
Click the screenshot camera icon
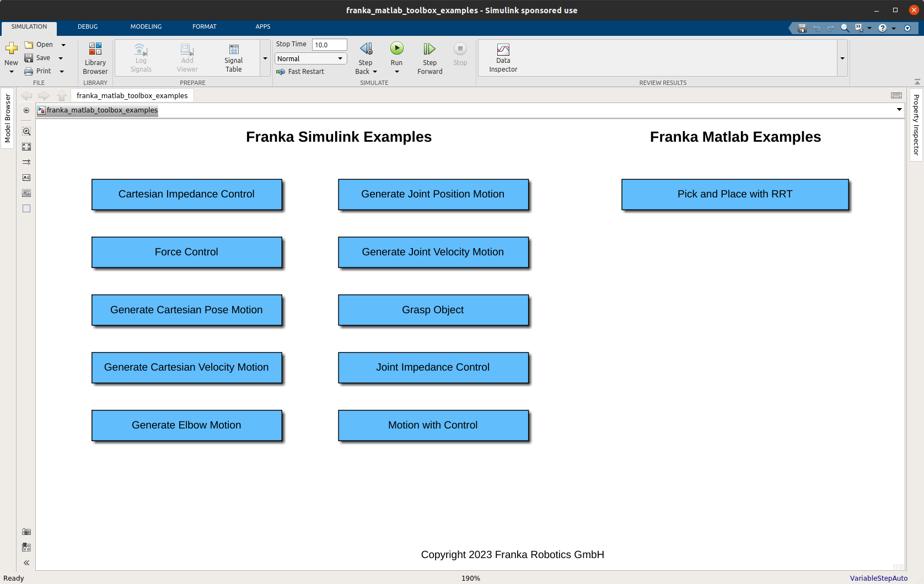(x=26, y=532)
